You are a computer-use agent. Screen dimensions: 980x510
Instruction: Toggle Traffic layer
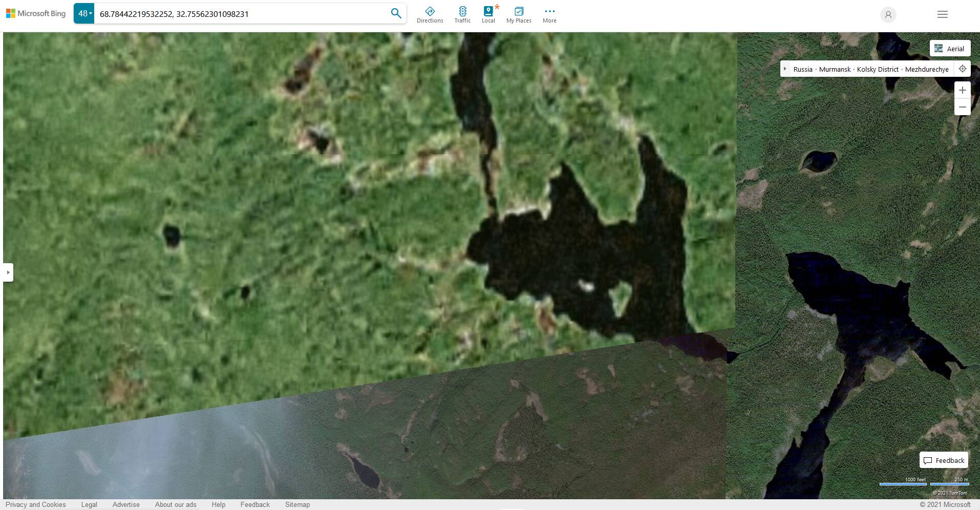tap(462, 14)
